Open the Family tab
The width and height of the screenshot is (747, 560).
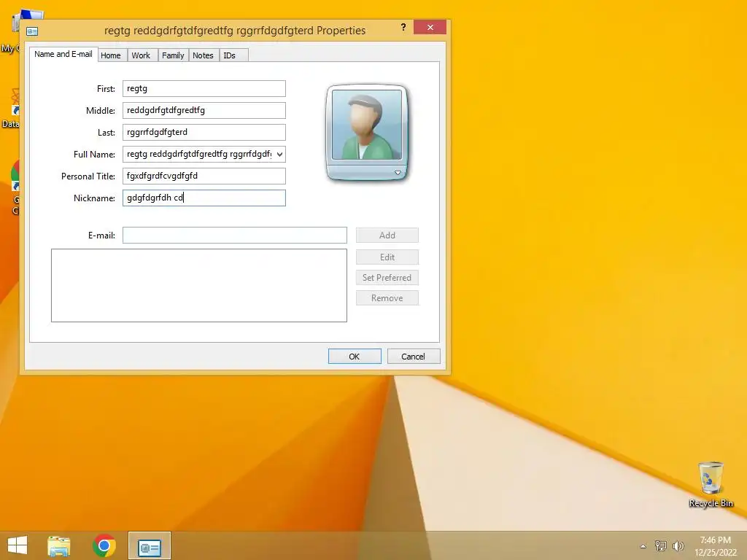coord(173,55)
